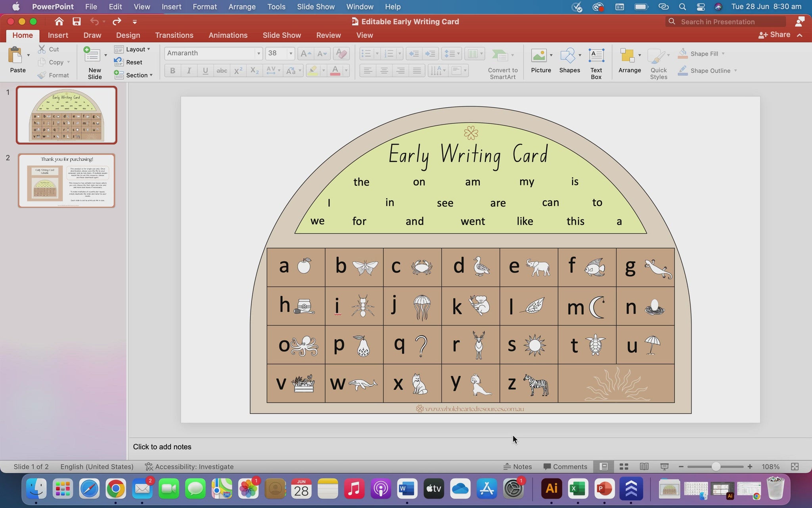Click the Justify text icon

[417, 71]
